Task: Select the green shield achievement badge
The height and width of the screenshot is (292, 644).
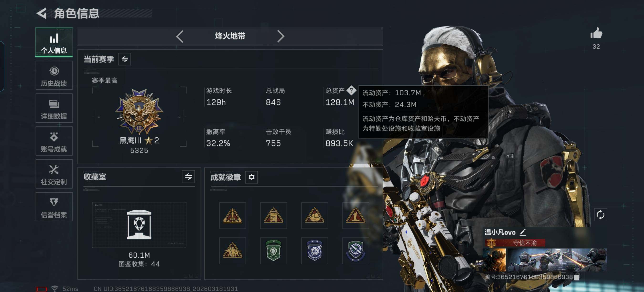Action: [273, 251]
